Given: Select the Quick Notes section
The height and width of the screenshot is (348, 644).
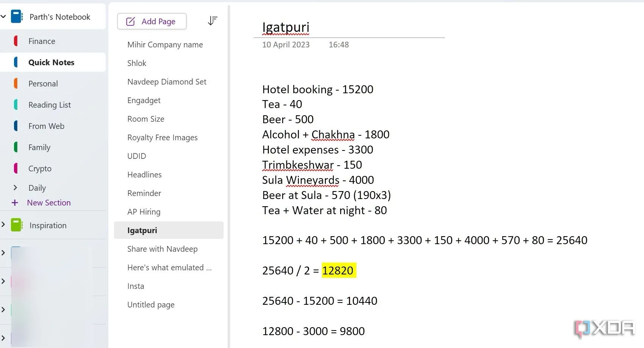Looking at the screenshot, I should tap(53, 62).
